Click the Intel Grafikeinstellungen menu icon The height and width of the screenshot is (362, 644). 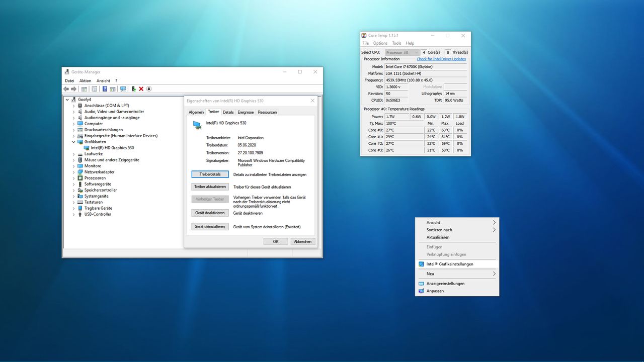coord(421,264)
